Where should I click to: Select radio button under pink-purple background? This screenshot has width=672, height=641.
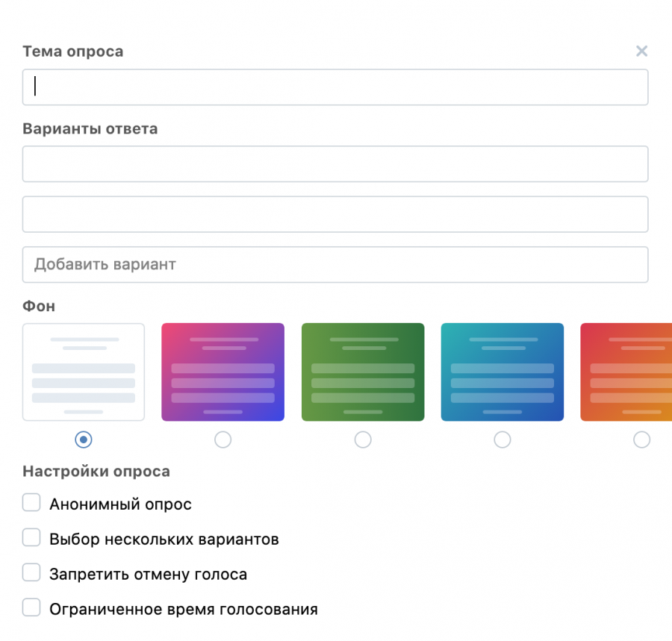[223, 440]
